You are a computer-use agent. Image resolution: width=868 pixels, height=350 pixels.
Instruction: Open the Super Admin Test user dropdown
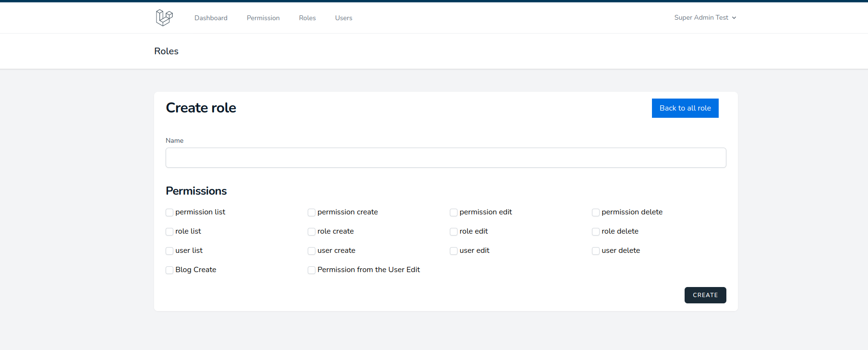coord(705,18)
